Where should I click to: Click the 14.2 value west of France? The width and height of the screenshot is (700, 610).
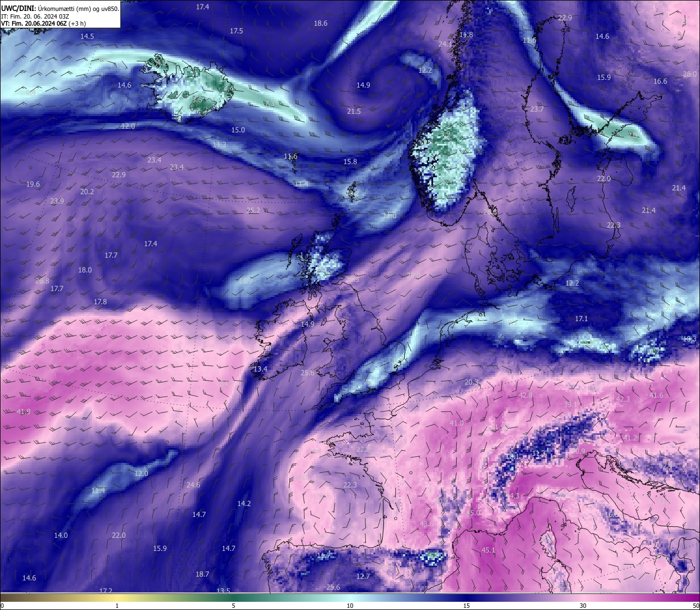[x=244, y=504]
